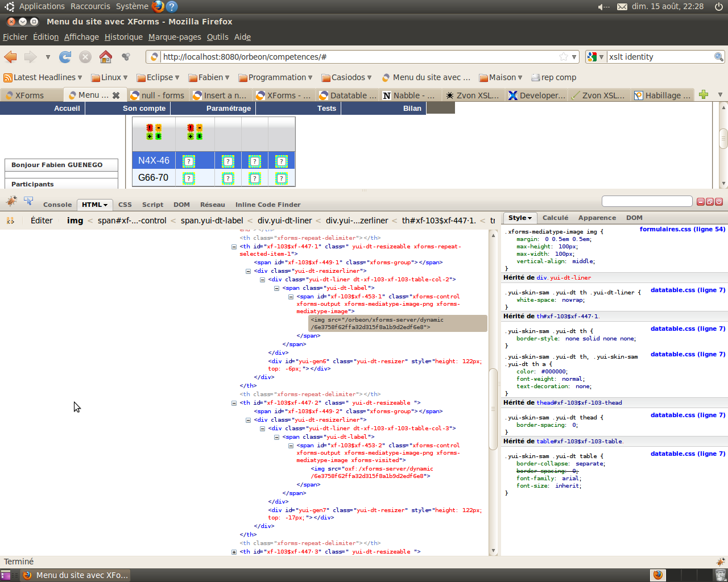Open a new tab with green plus
This screenshot has width=728, height=582.
pos(704,95)
